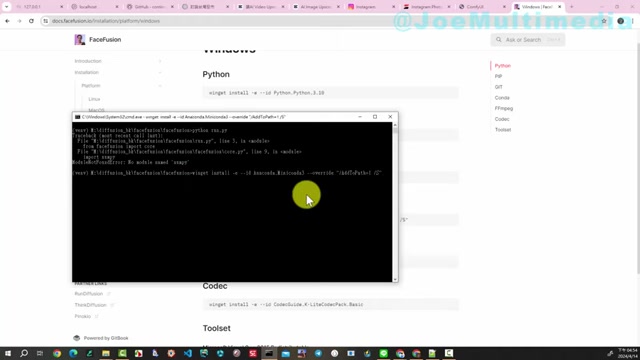
Task: Bookmark the page with the star icon
Action: coord(604,21)
